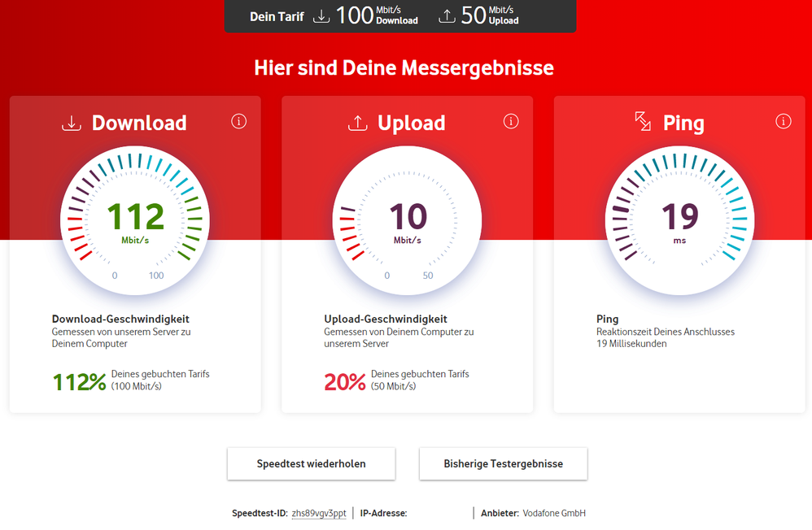Click the 'Download-Geschwindigkeit' text
The image size is (812, 530).
pyautogui.click(x=120, y=319)
